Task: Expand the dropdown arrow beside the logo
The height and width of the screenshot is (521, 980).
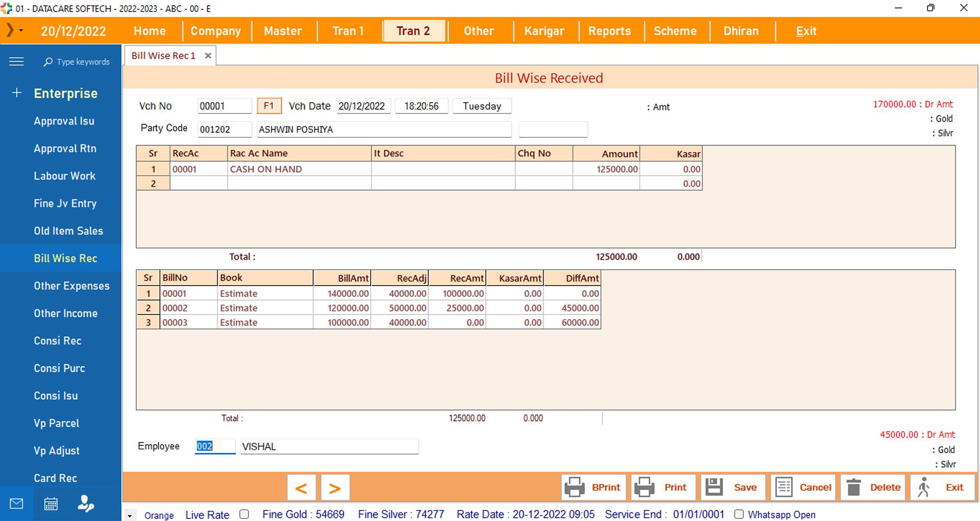Action: click(21, 31)
